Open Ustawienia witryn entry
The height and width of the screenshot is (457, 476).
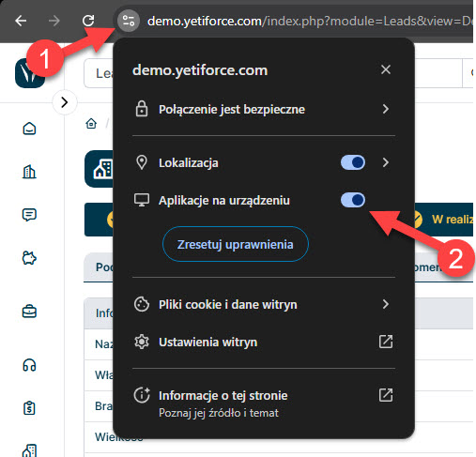[264, 342]
